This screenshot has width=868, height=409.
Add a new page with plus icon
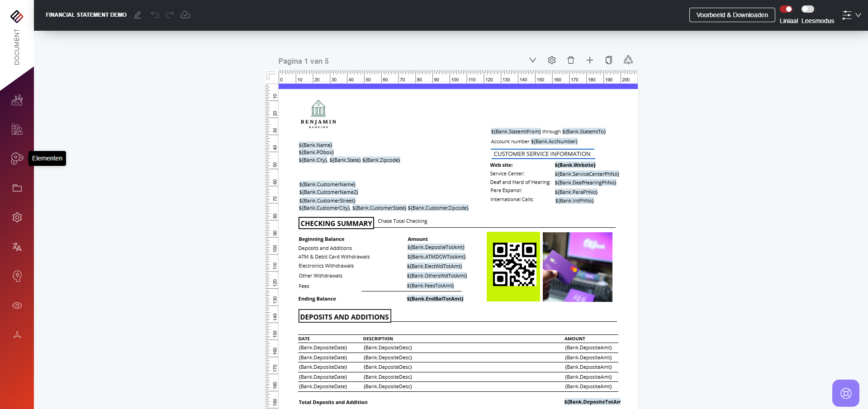pyautogui.click(x=590, y=60)
